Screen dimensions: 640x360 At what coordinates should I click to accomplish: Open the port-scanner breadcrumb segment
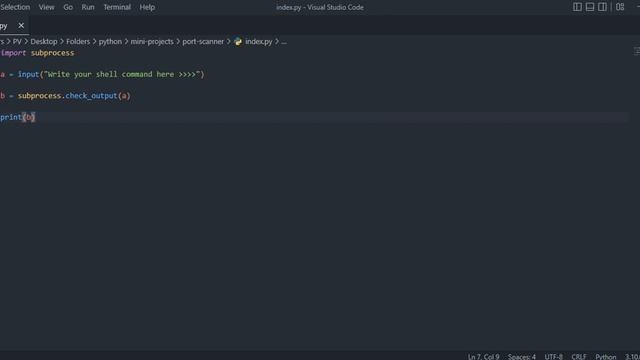203,42
